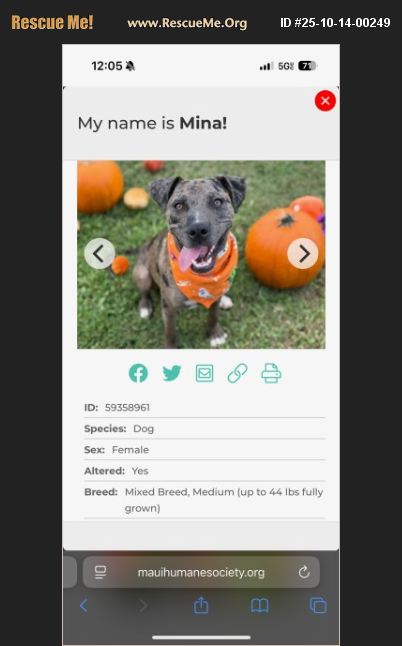Tap Mina's pumpkin photo
Viewport: 402px width, 646px height.
pyautogui.click(x=201, y=255)
